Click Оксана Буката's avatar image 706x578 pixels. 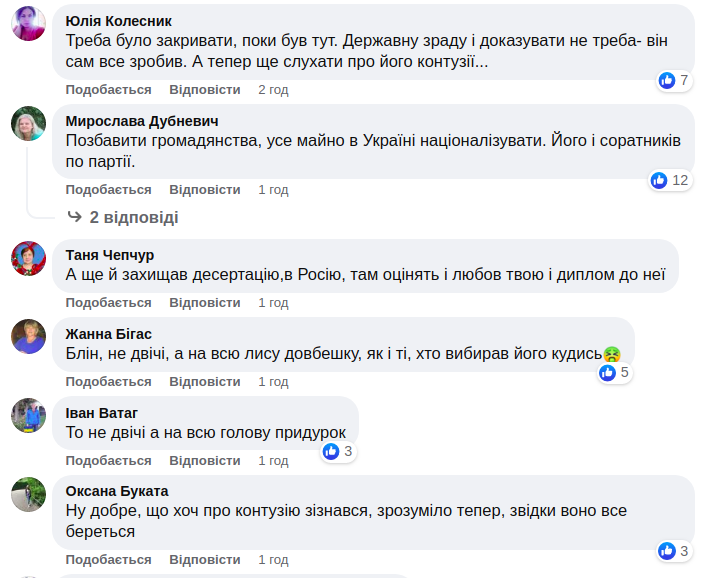28,495
